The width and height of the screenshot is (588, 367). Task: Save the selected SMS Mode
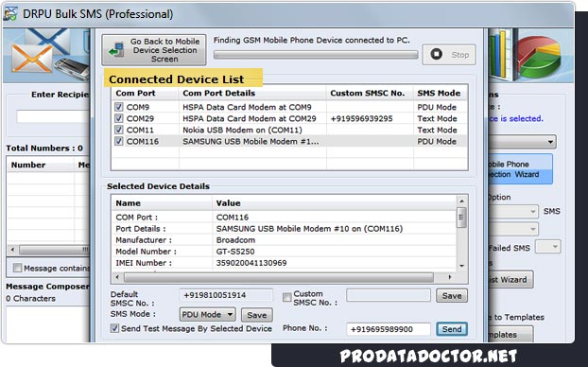pyautogui.click(x=256, y=315)
